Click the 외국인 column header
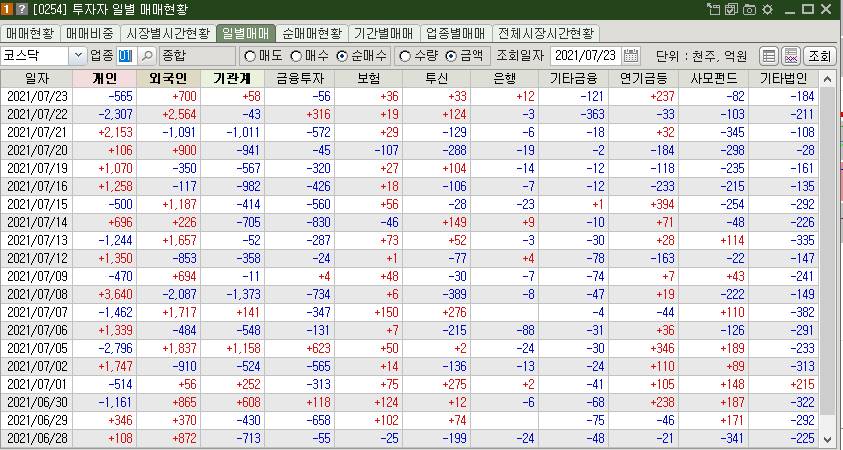 (168, 78)
